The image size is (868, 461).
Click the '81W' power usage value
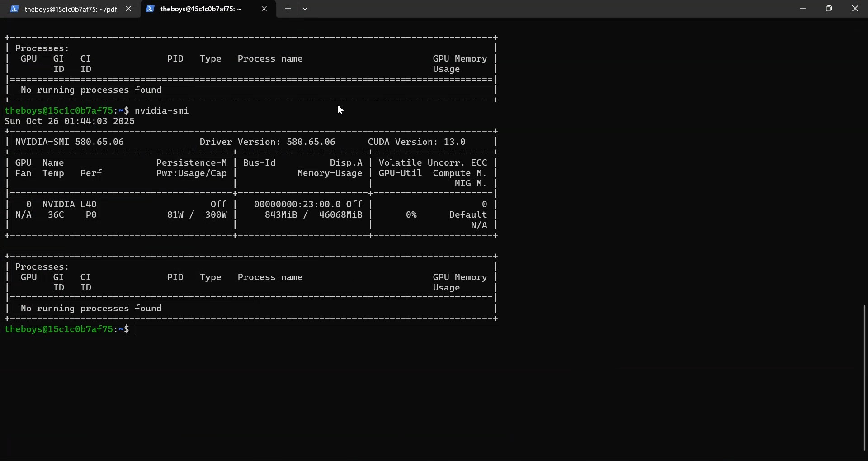[175, 215]
